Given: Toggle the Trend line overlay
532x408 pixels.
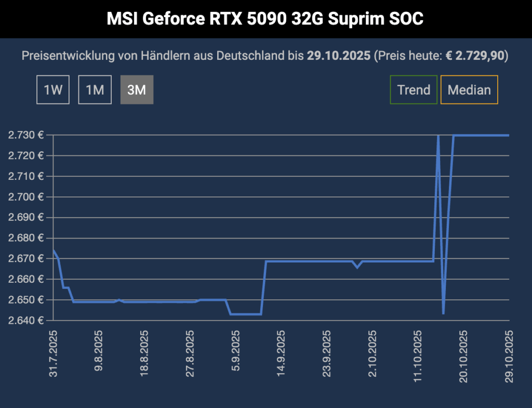Looking at the screenshot, I should [x=414, y=90].
